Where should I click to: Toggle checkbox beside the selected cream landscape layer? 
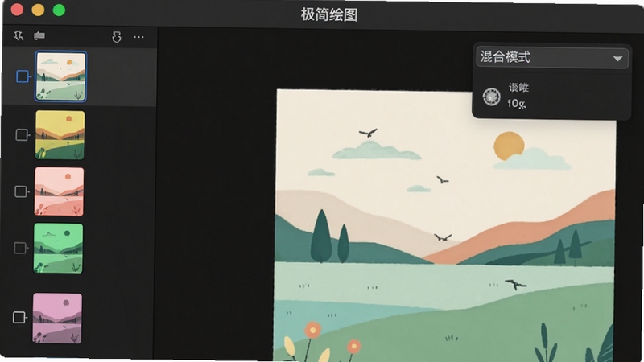point(23,76)
